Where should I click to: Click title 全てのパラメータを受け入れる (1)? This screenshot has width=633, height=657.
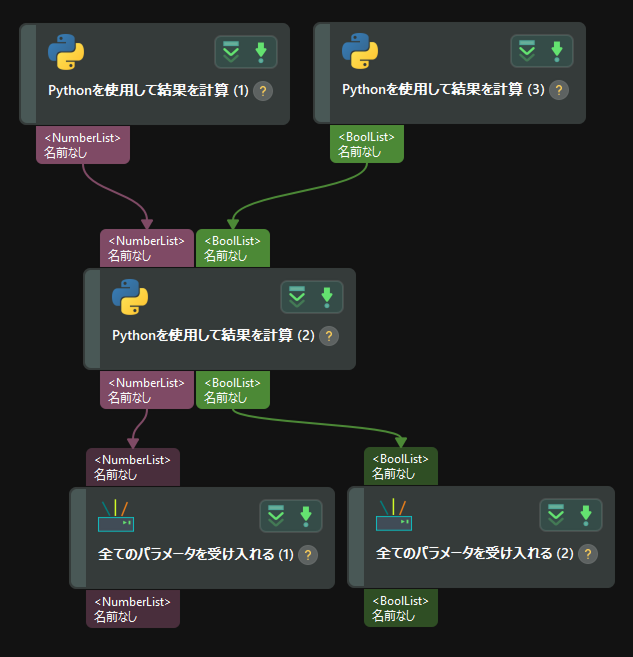pyautogui.click(x=196, y=555)
